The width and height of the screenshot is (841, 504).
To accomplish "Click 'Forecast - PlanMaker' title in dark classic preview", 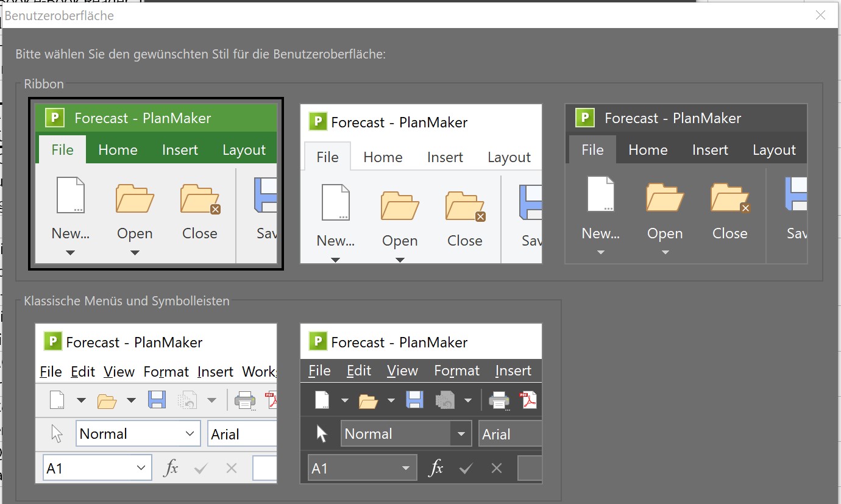I will [399, 343].
